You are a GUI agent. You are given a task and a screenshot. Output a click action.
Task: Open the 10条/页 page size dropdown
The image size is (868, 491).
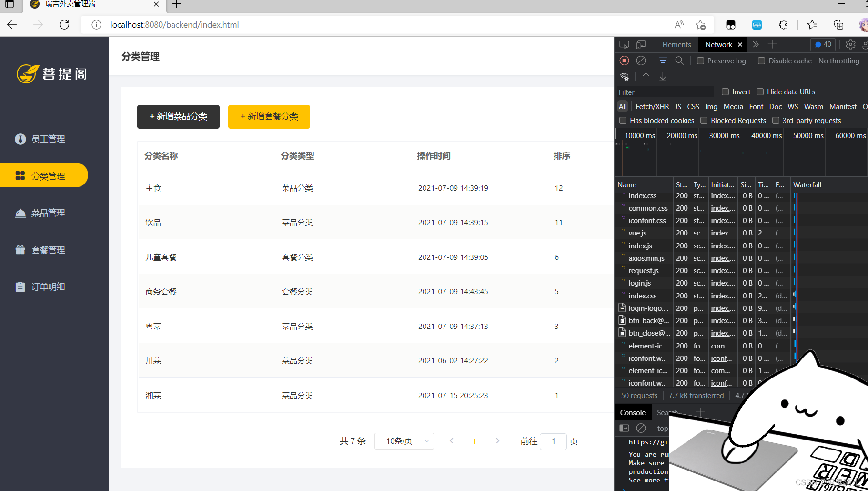coord(404,441)
